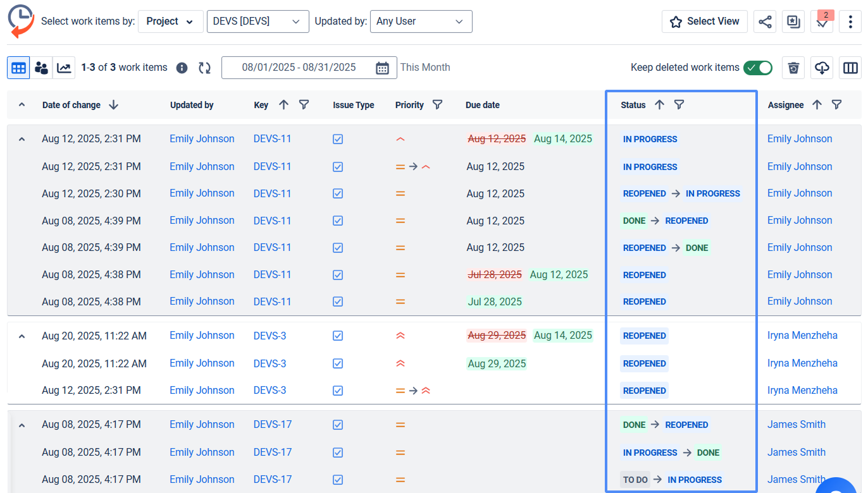Screen dimensions: 868x493
Task: Open the Share icon in the top toolbar
Action: point(765,21)
